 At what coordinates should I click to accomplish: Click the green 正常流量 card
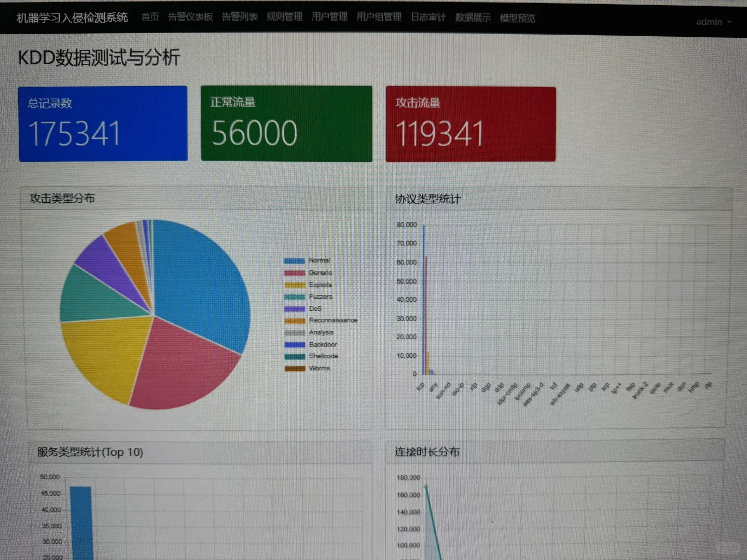tap(286, 123)
